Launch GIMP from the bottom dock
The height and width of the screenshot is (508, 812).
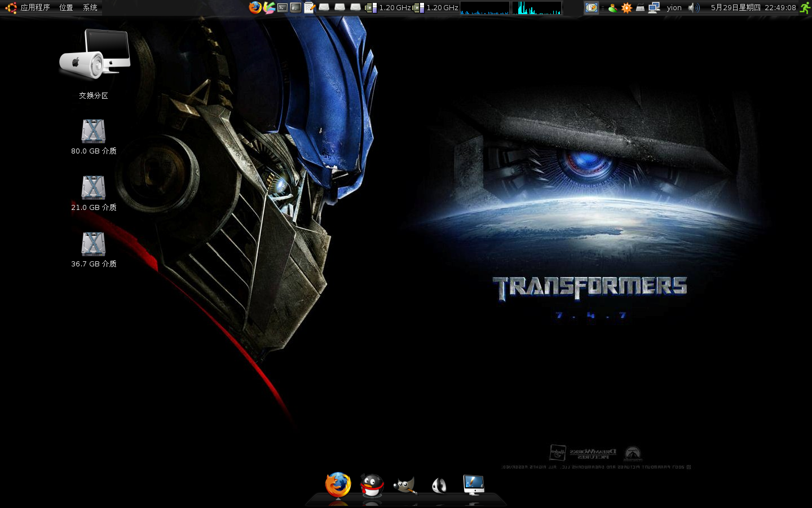pos(405,485)
